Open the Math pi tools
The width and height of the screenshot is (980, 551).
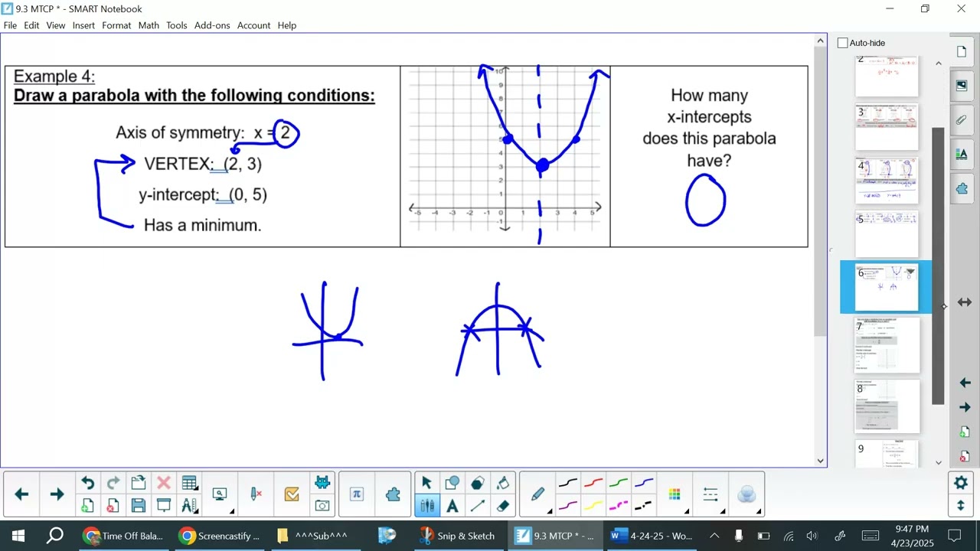pyautogui.click(x=356, y=494)
